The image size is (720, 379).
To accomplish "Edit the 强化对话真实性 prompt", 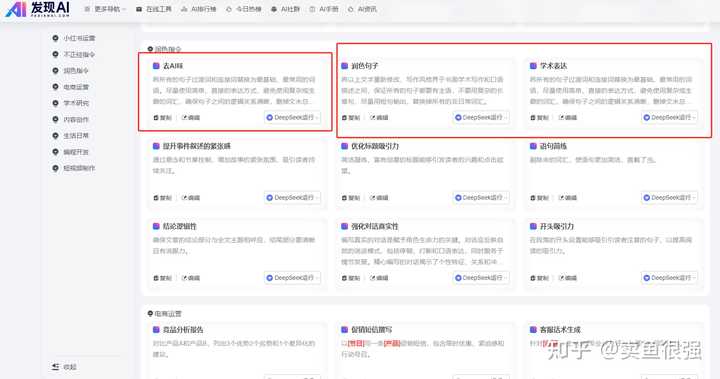I will point(379,278).
